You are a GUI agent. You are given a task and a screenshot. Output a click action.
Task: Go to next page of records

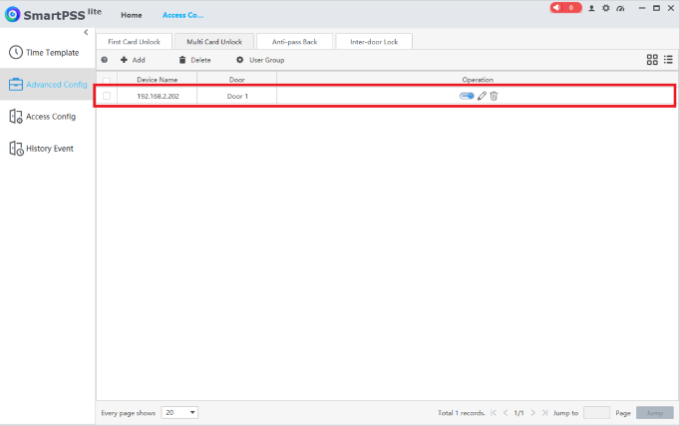533,413
